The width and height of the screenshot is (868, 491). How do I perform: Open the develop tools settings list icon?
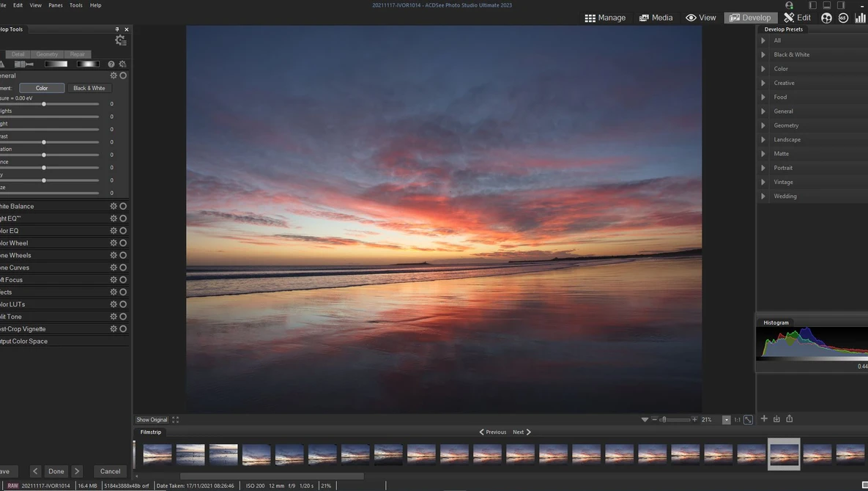click(120, 40)
